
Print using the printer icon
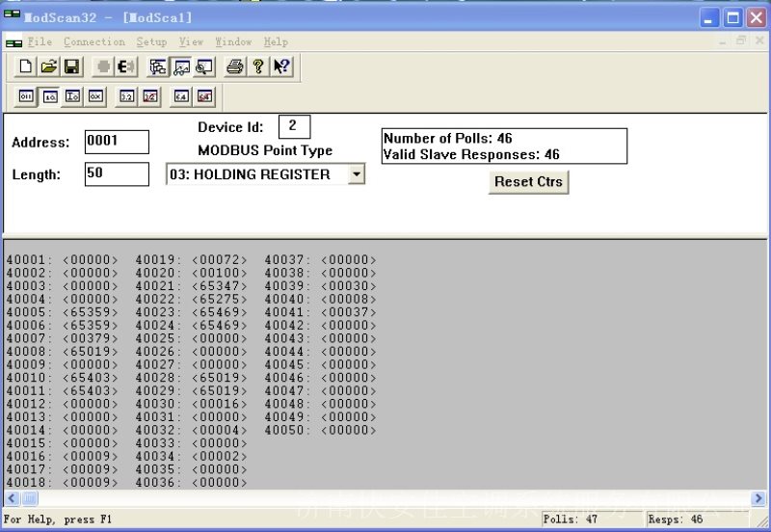(235, 66)
